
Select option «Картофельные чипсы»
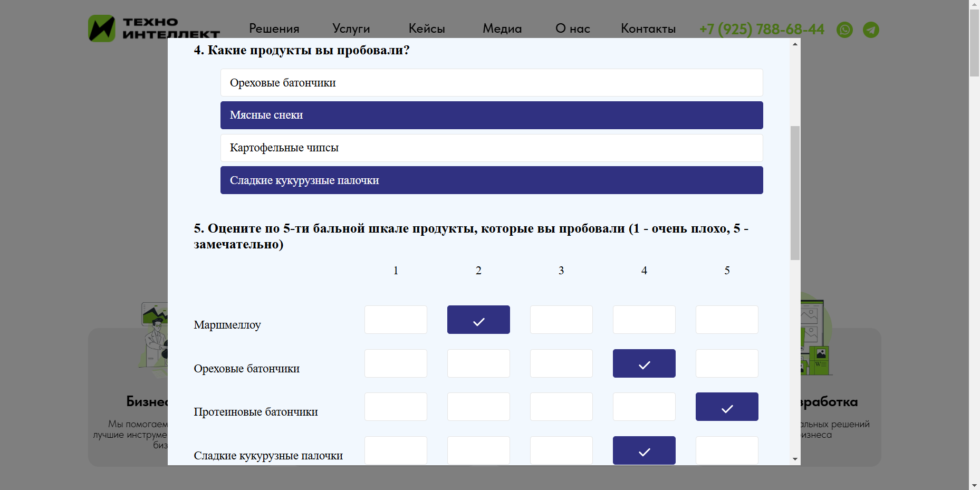click(491, 148)
